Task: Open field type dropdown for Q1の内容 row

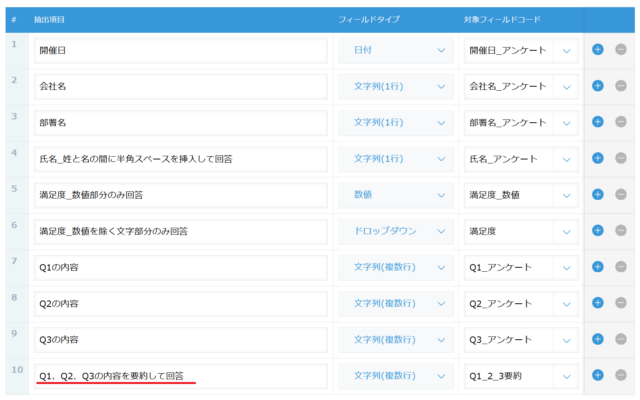Action: click(x=396, y=267)
